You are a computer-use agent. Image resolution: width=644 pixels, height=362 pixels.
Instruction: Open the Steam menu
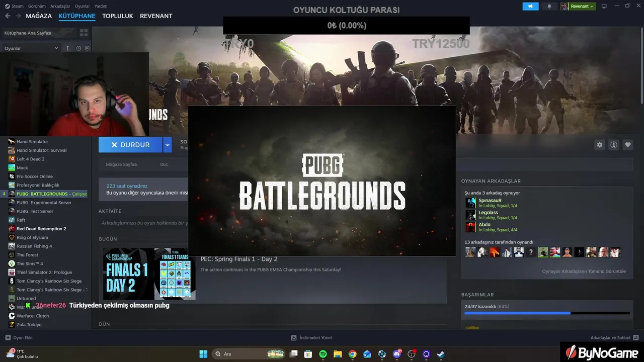click(15, 6)
